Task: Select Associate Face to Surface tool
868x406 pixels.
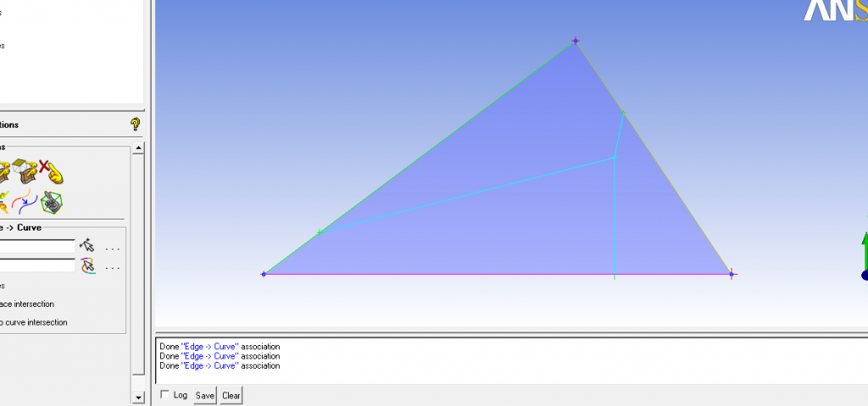Action: tap(25, 172)
